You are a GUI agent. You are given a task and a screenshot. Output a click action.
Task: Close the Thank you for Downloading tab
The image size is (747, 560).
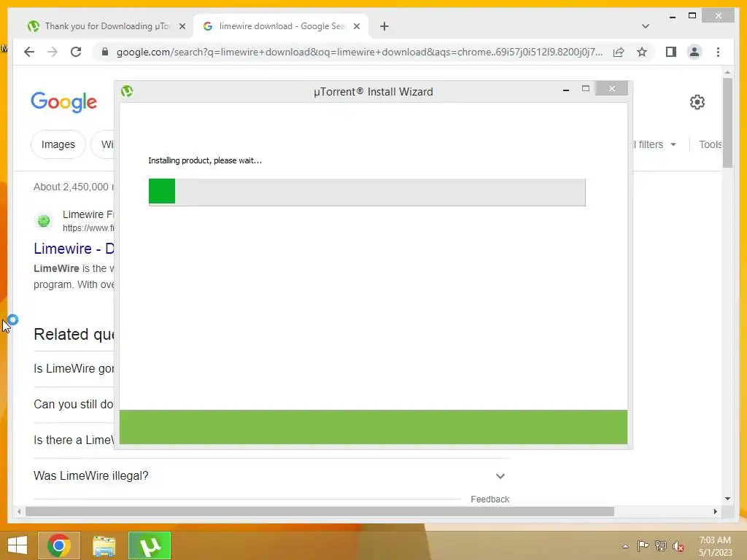[182, 26]
